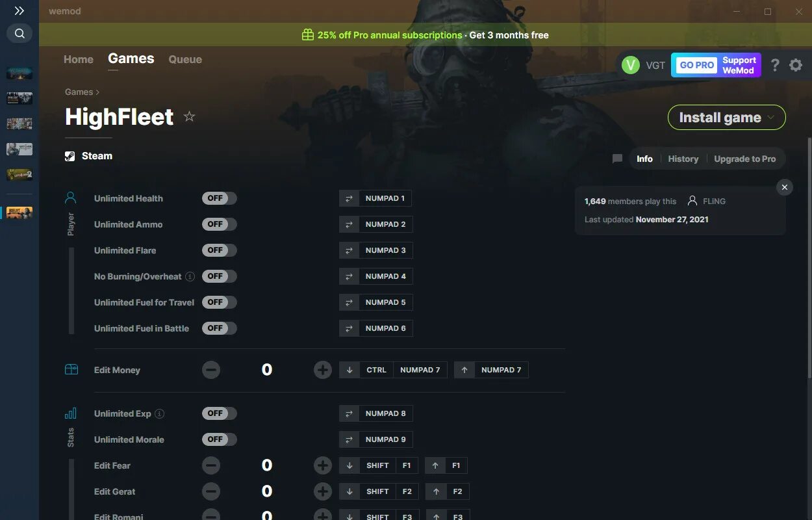Go to the Home tab
Screen dimensions: 812x520
[79, 59]
